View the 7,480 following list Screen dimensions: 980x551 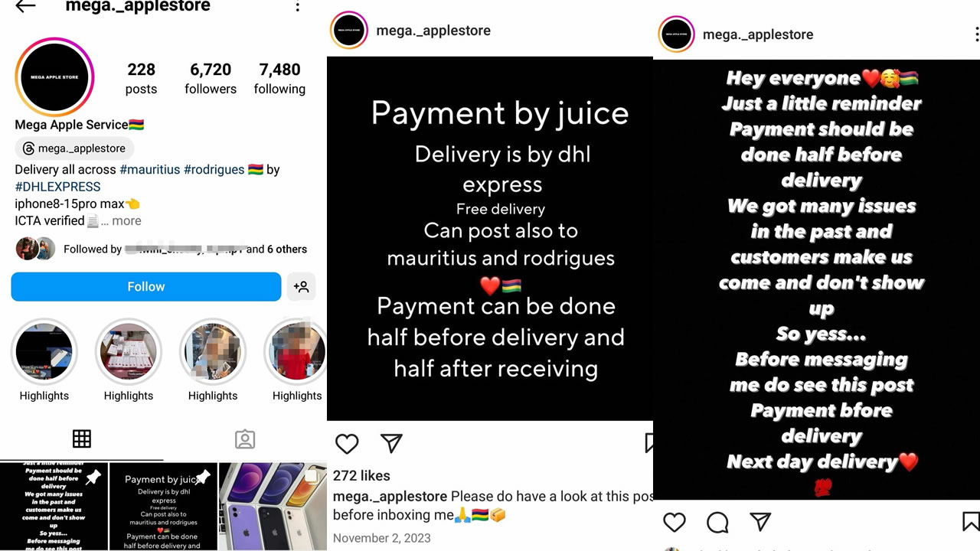click(x=279, y=78)
